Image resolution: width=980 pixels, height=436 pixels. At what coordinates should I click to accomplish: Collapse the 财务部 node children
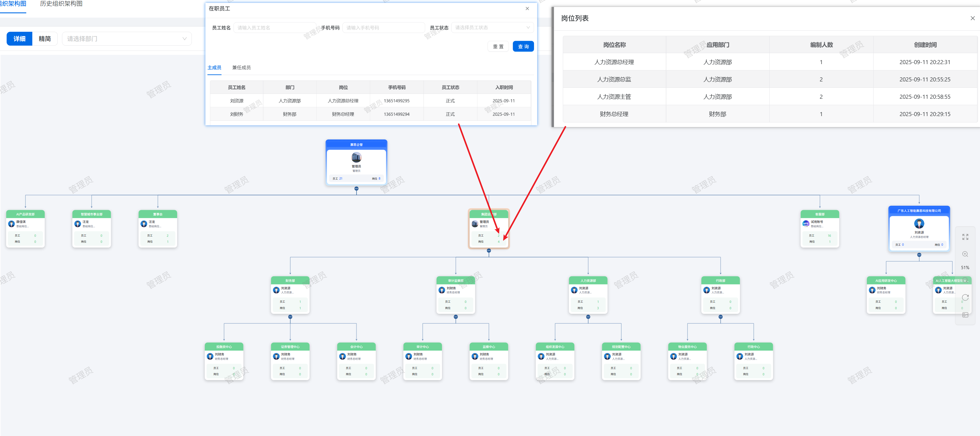coord(290,317)
